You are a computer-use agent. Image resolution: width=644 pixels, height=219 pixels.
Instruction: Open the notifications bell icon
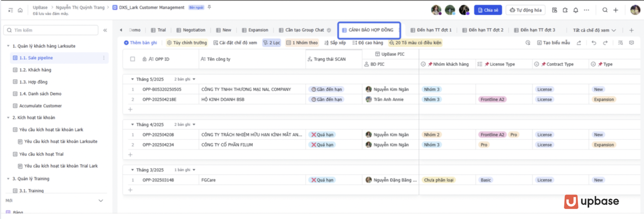575,10
